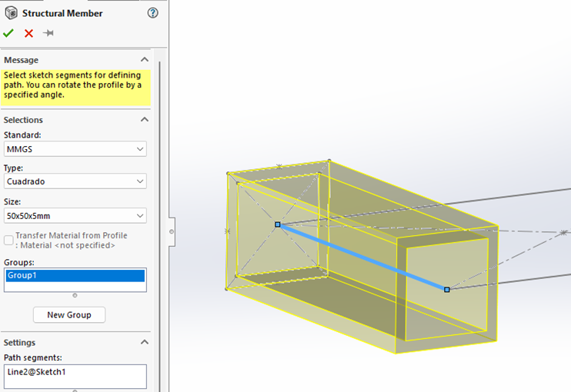Screen dimensions: 571x392
Task: Click the panel collapse splitter handle
Action: point(172,231)
